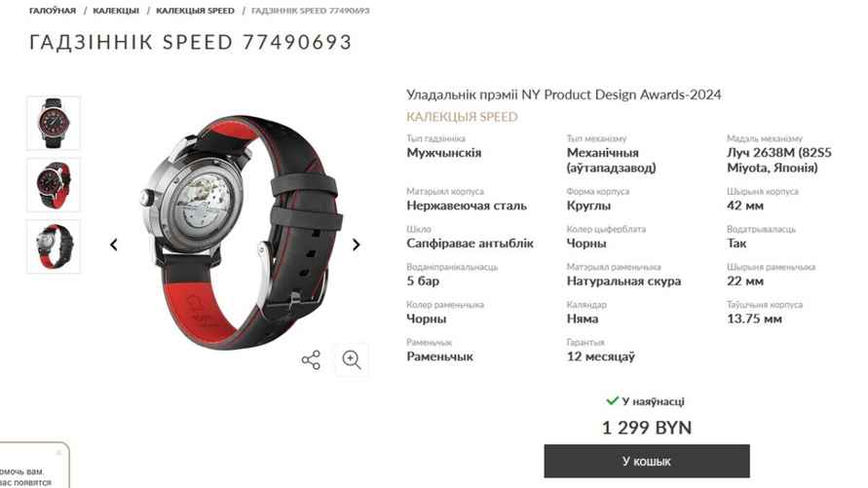Open the gold Калекцыя SPEED link

462,117
